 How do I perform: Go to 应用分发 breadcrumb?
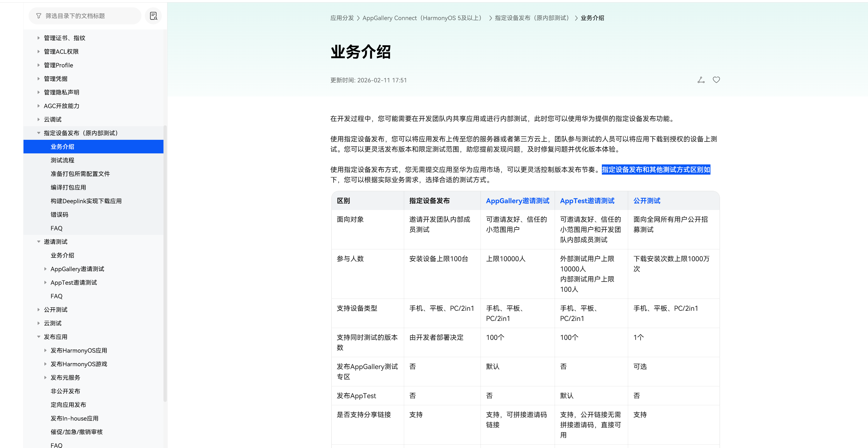(x=342, y=18)
